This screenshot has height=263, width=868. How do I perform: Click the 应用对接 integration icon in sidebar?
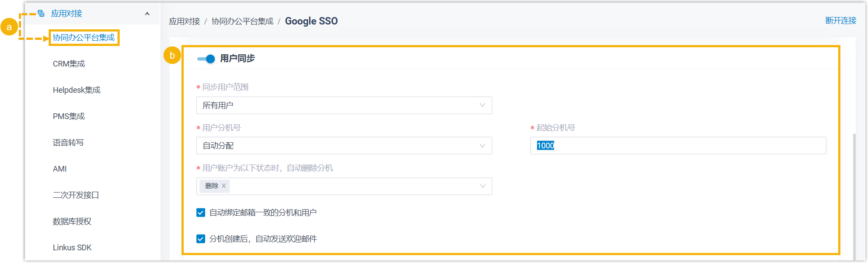tap(41, 14)
